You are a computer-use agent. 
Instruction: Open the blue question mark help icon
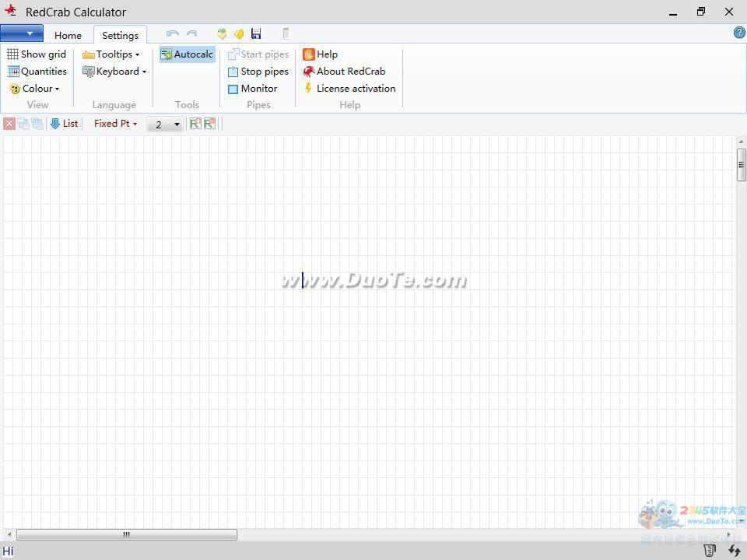point(739,33)
